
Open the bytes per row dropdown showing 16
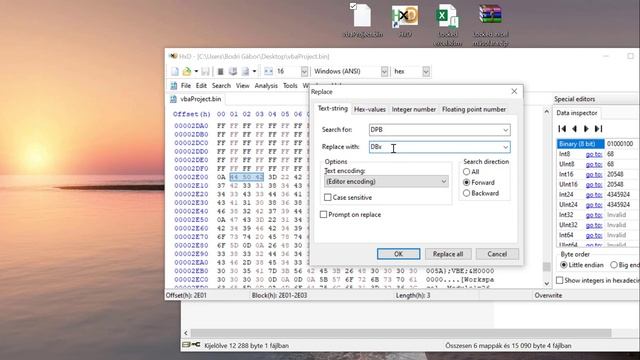click(304, 71)
